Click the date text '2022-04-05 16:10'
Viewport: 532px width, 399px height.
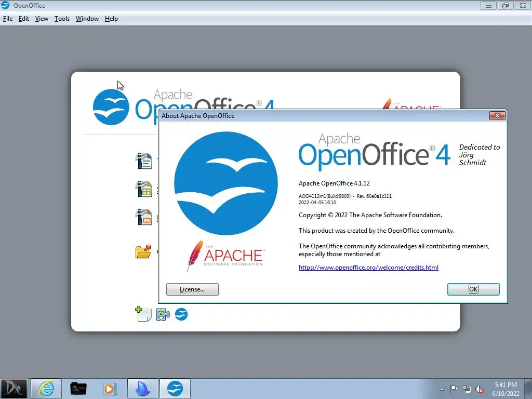pos(317,202)
